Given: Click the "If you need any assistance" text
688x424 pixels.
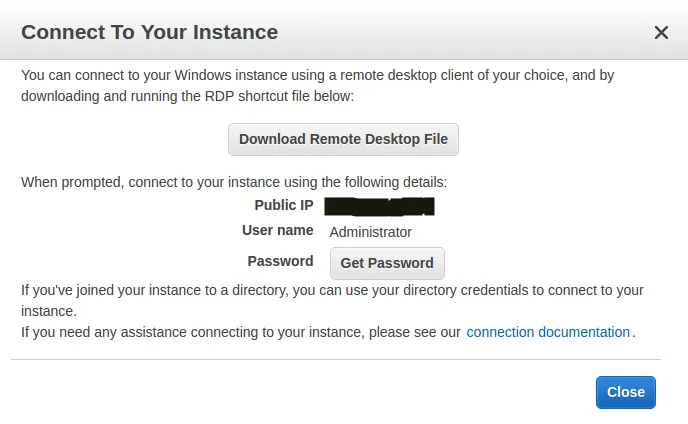Looking at the screenshot, I should (x=240, y=332).
